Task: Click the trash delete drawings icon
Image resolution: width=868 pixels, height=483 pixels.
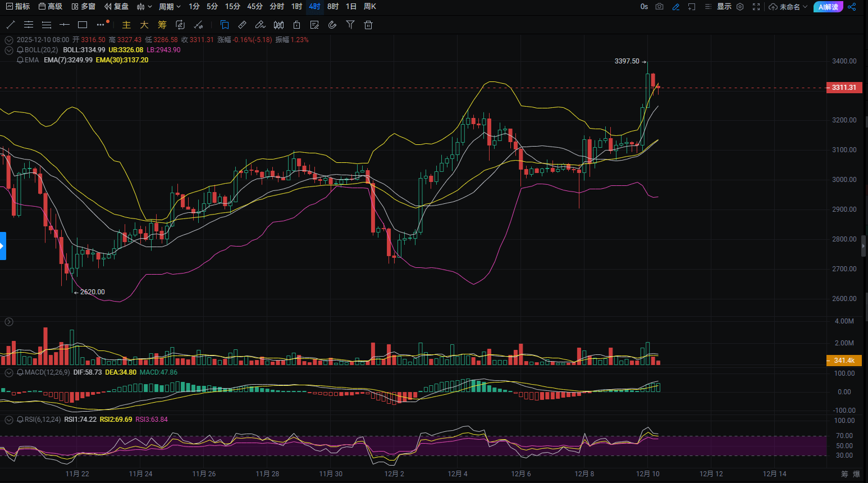Action: (368, 25)
